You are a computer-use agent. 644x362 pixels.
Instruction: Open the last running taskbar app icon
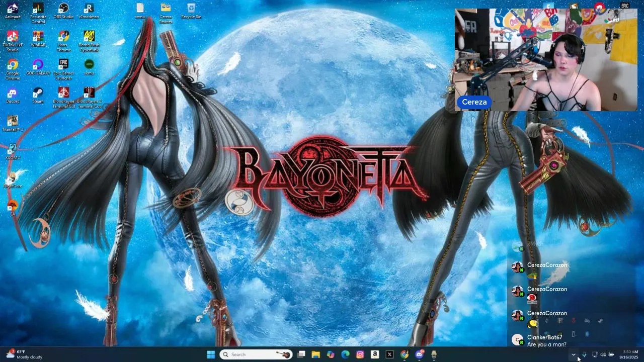pos(434,354)
